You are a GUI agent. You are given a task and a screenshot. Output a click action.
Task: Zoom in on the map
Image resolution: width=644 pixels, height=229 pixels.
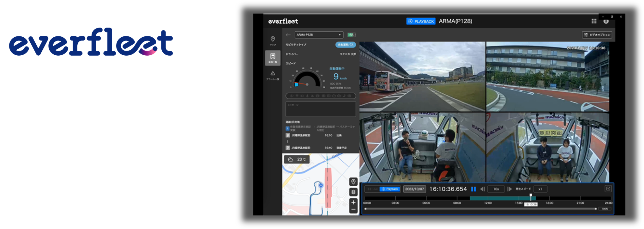(x=353, y=202)
